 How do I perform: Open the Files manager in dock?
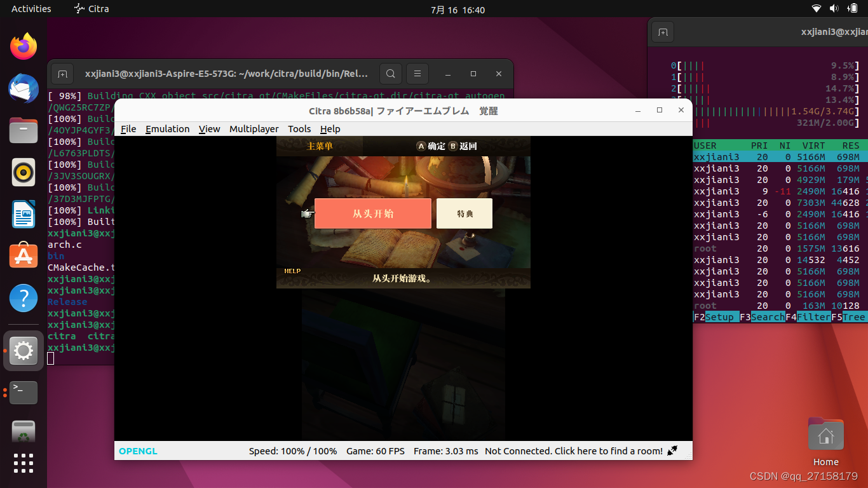point(24,130)
